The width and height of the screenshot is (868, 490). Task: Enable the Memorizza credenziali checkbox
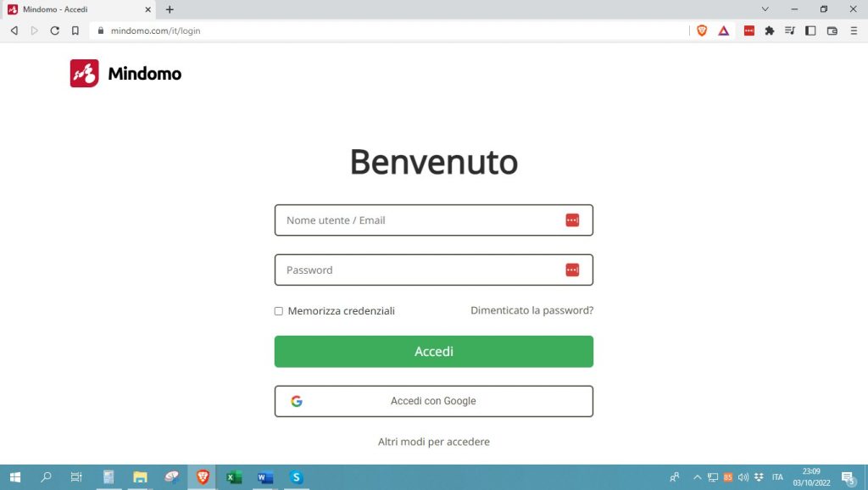pos(278,311)
